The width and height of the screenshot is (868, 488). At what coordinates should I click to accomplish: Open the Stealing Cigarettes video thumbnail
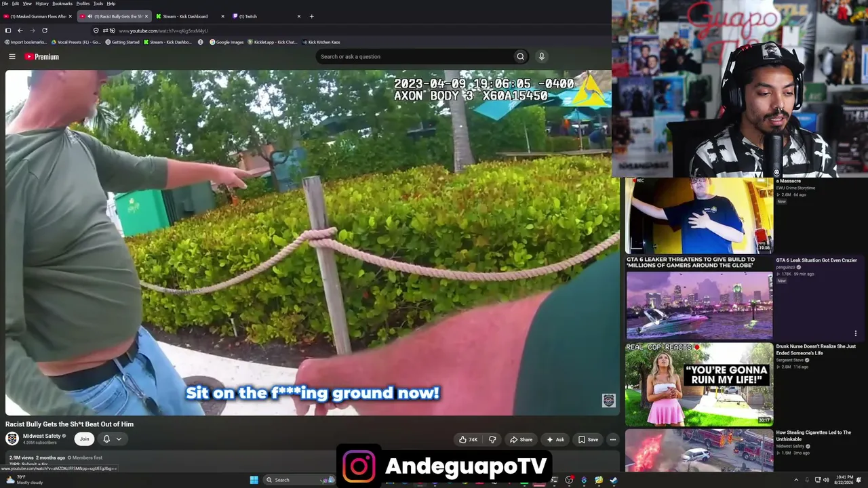(699, 450)
